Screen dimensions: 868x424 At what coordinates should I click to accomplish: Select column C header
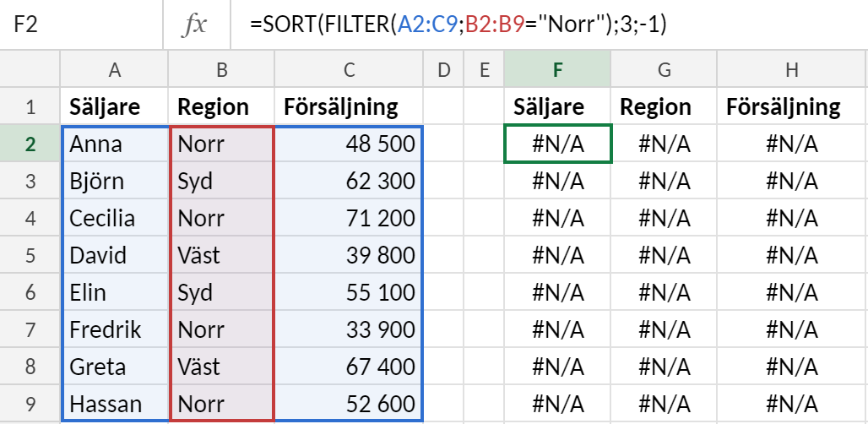click(x=349, y=69)
